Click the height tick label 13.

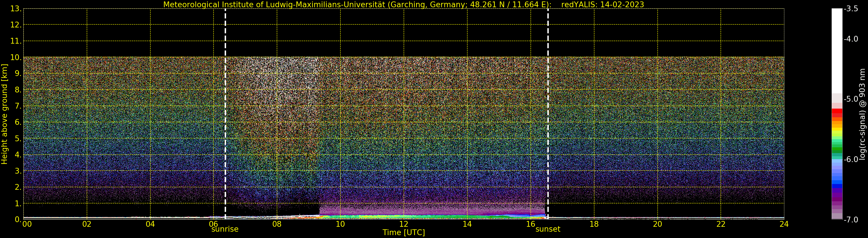point(16,9)
